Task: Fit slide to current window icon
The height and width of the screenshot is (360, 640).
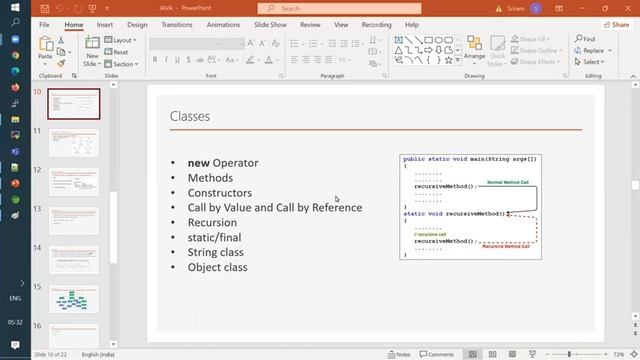Action: tap(634, 354)
